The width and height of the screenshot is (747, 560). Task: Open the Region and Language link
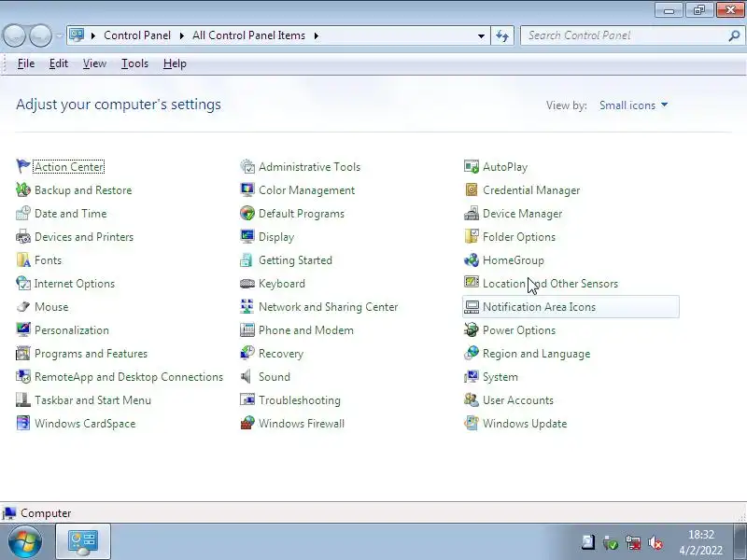pos(536,354)
